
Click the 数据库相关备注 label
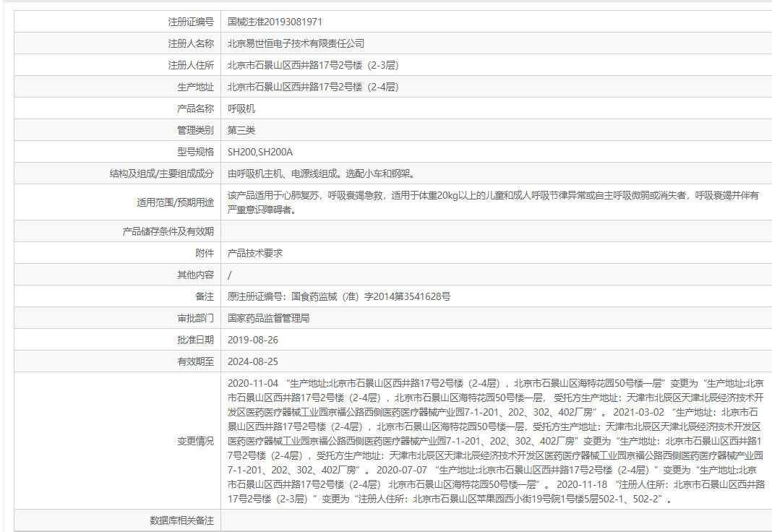click(x=181, y=520)
